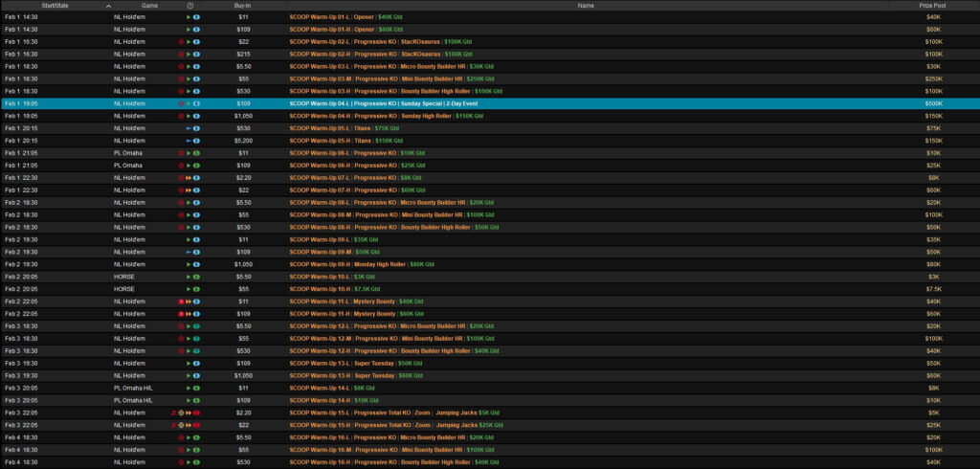The image size is (980, 469).
Task: Click the green table badge on HORSE Warm-Up 10-L row
Action: [x=196, y=277]
